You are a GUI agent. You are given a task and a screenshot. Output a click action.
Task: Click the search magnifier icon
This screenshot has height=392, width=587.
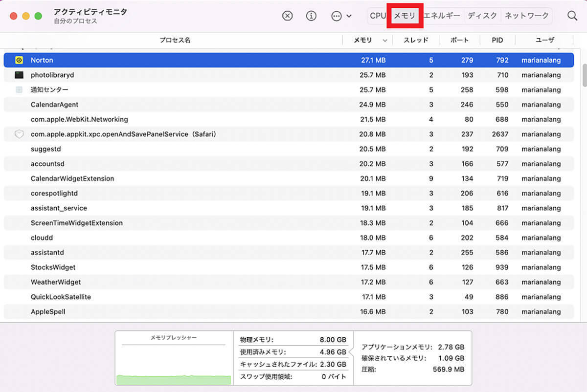(x=572, y=16)
